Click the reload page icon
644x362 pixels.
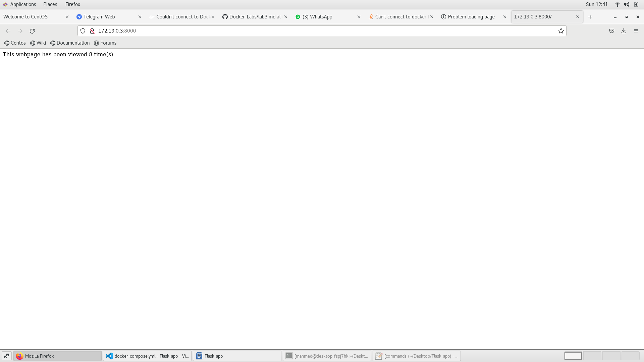(32, 31)
